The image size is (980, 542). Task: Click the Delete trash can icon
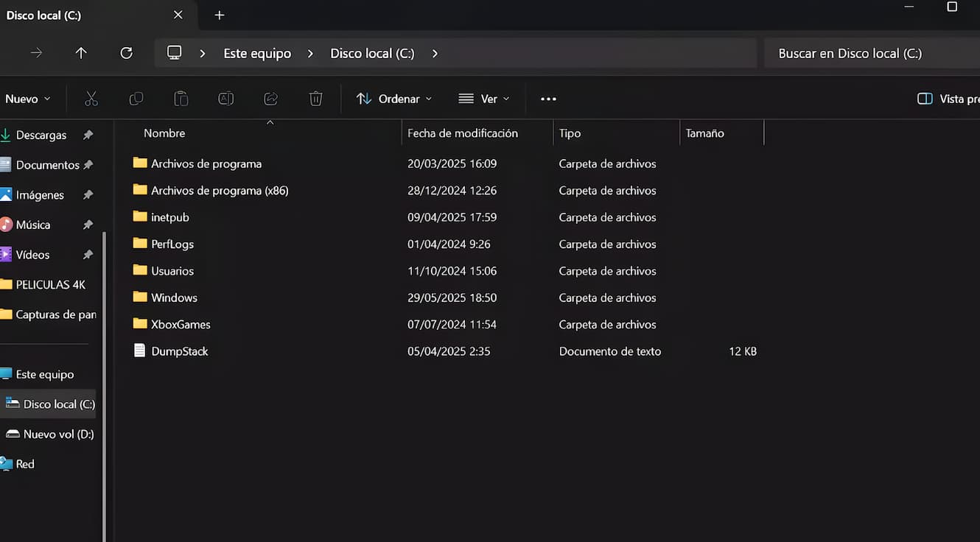coord(315,99)
